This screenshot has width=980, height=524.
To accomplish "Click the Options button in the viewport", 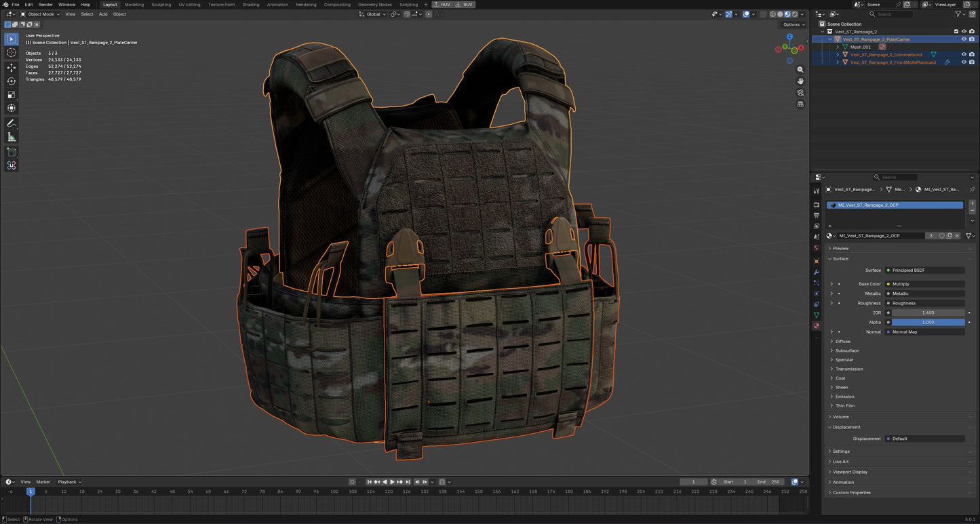I will pos(793,24).
